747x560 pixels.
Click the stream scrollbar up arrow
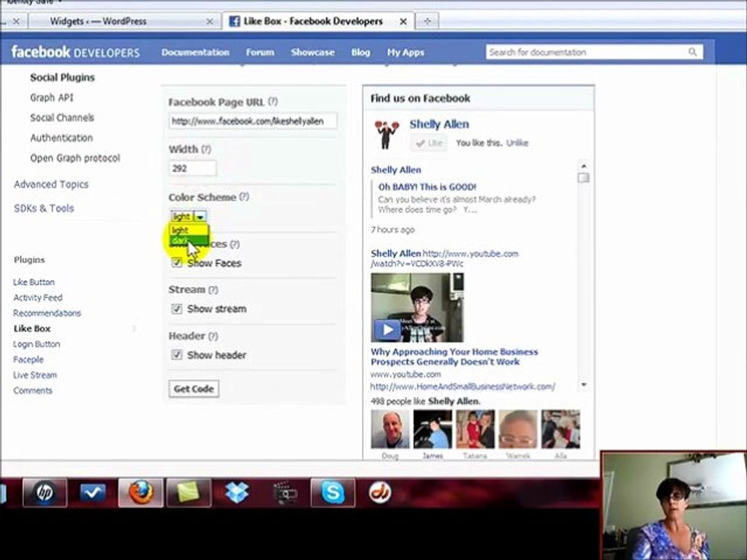pyautogui.click(x=584, y=166)
